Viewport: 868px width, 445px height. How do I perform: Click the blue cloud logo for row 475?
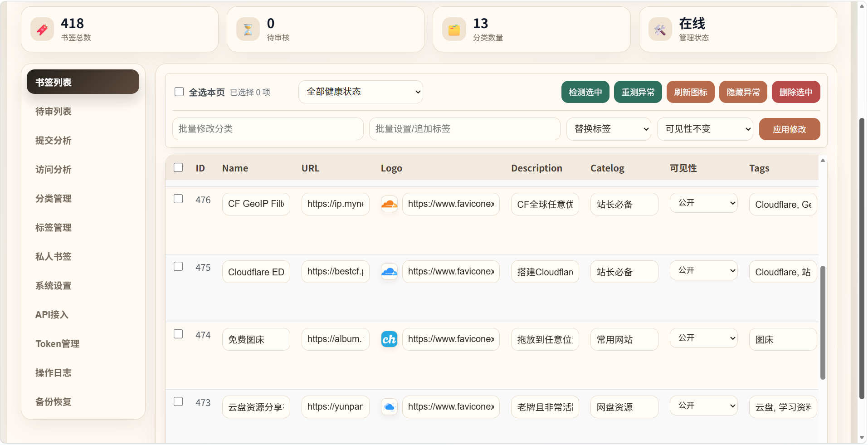coord(389,272)
